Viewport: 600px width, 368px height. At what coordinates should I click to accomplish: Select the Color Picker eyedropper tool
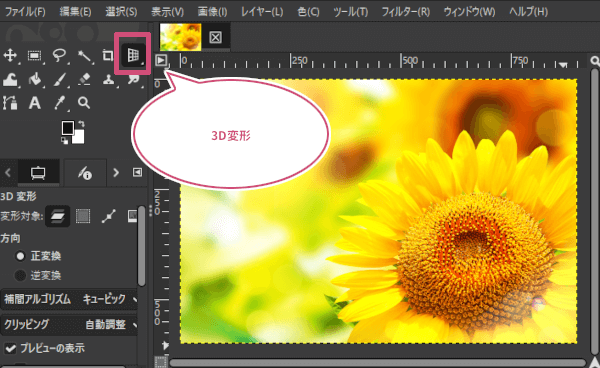coord(59,103)
